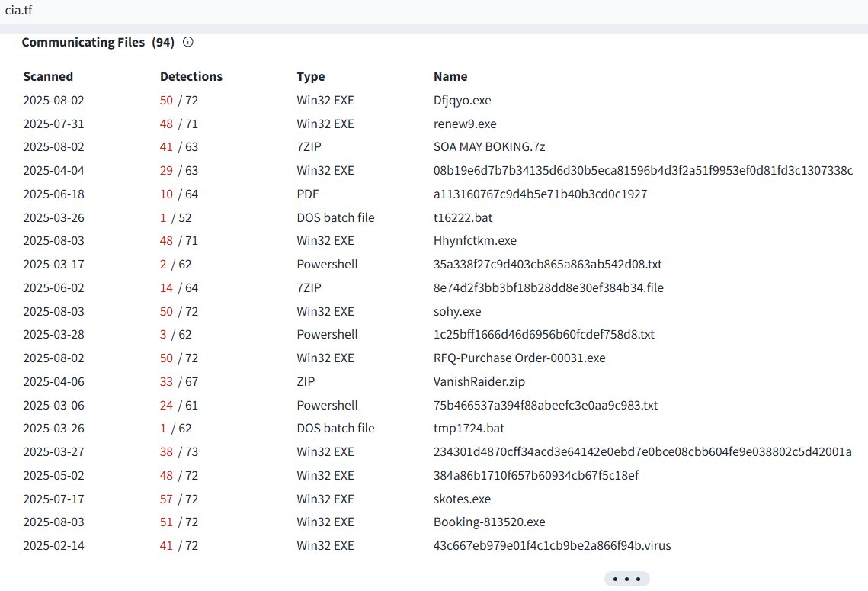
Task: Open the VanishRaider.zip entry
Action: click(479, 381)
